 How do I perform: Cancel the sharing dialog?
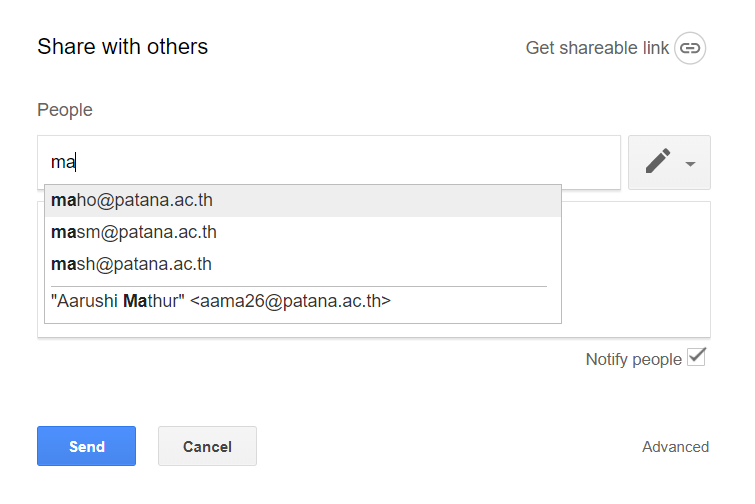207,446
